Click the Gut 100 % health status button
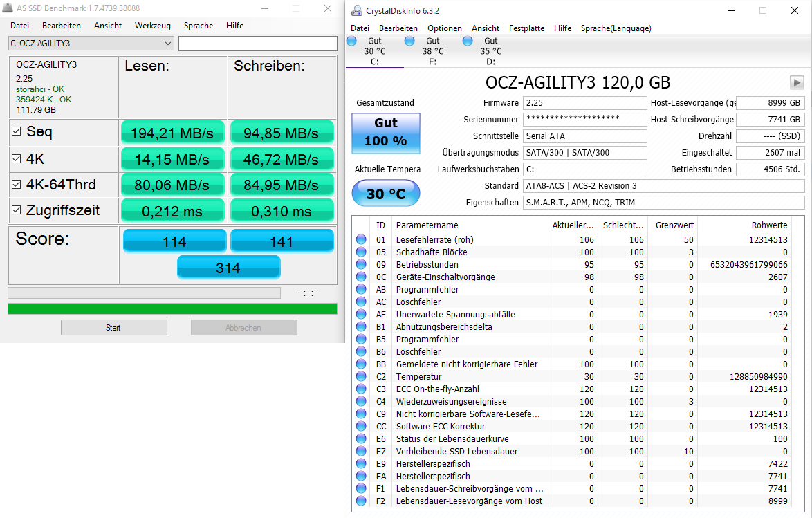Screen dimensions: 812x518 pyautogui.click(x=386, y=133)
